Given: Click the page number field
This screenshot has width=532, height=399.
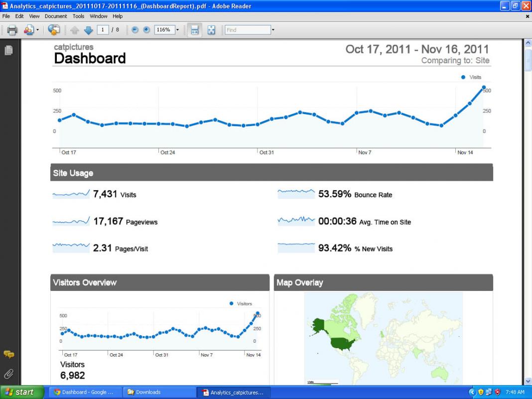Looking at the screenshot, I should (103, 30).
